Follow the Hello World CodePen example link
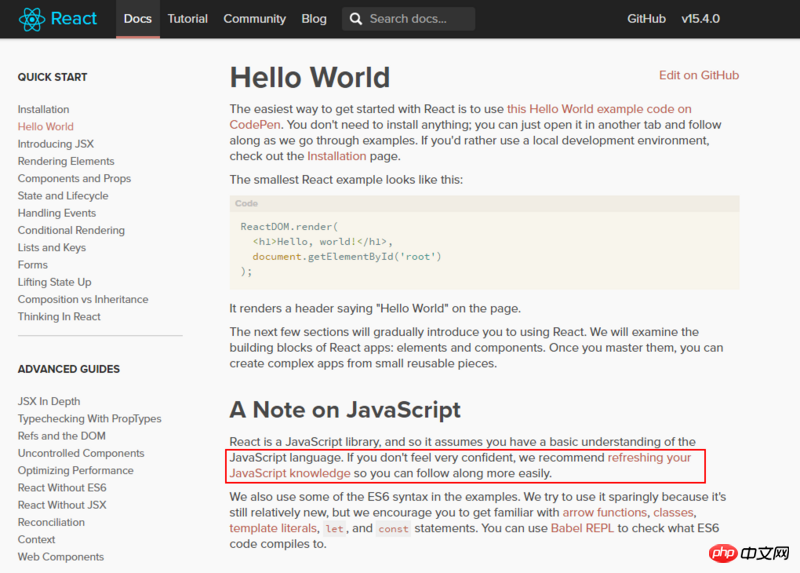The width and height of the screenshot is (800, 573). click(x=599, y=109)
